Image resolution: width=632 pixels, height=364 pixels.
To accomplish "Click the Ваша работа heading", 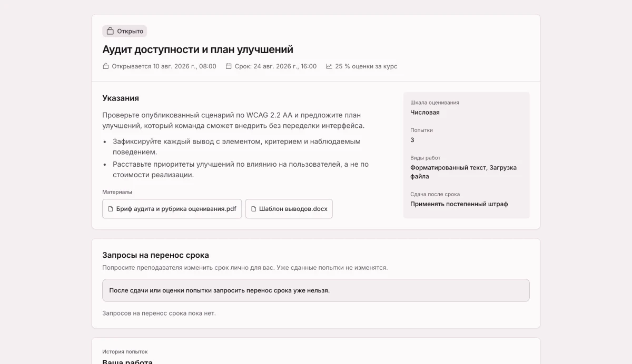I will pos(127,361).
